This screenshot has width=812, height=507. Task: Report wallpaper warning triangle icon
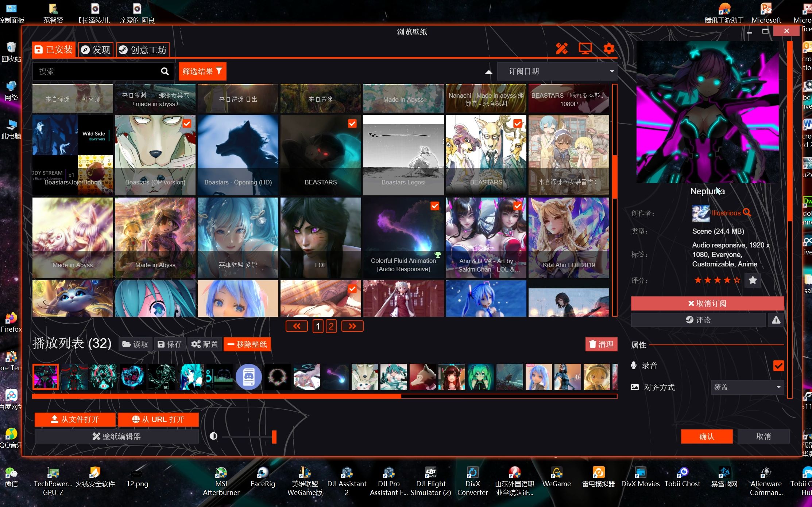click(x=776, y=320)
